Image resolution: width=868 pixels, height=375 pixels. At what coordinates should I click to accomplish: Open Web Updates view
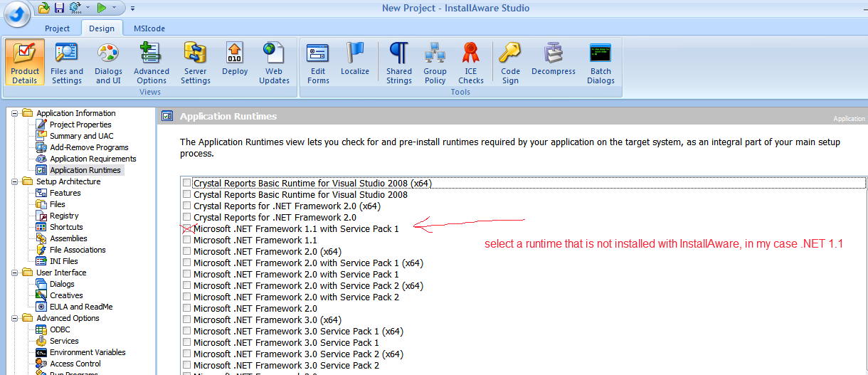click(x=274, y=63)
